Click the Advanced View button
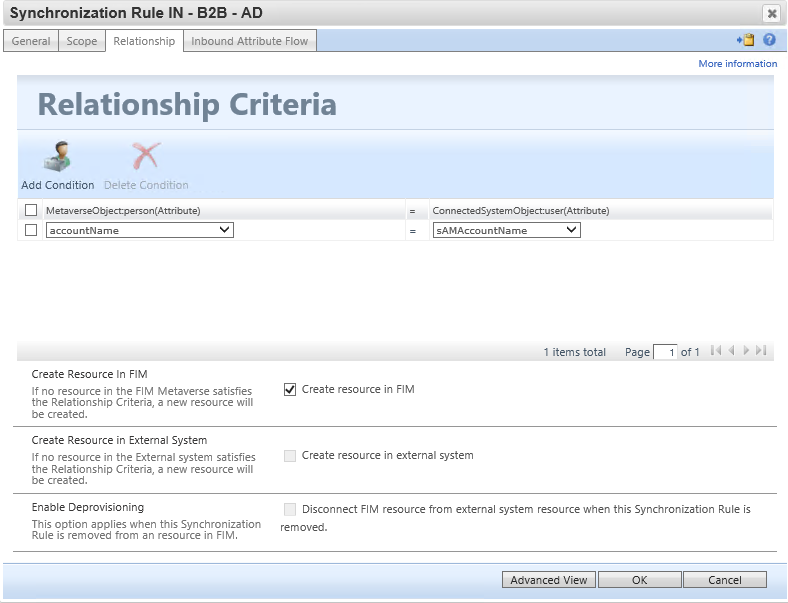The height and width of the screenshot is (603, 788). click(549, 580)
